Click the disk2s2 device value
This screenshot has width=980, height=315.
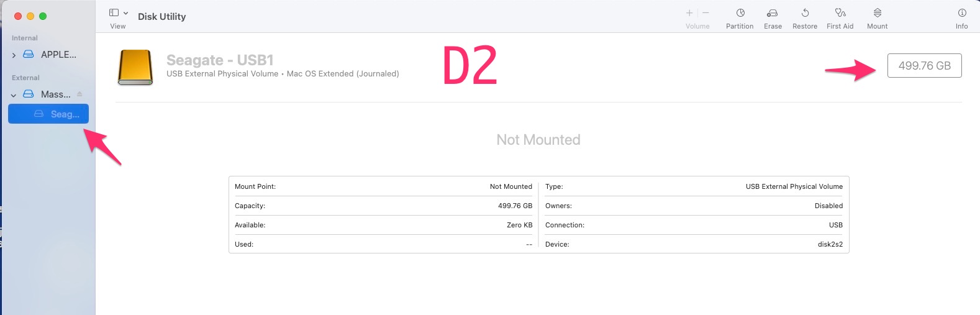[x=830, y=244]
